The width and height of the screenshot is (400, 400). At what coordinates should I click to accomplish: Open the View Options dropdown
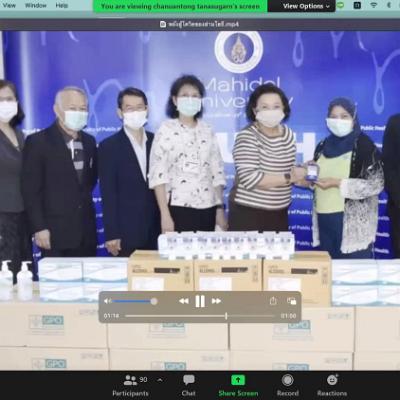[x=306, y=6]
